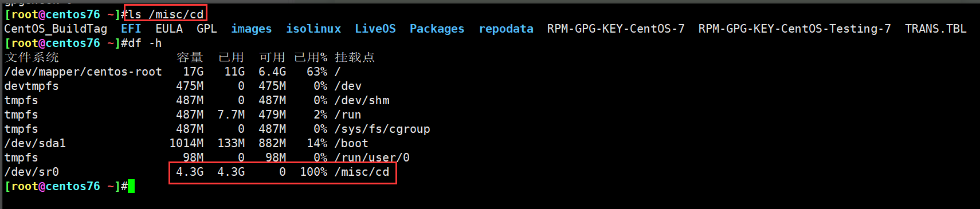The width and height of the screenshot is (980, 209).
Task: Click the green terminal cursor block
Action: pyautogui.click(x=131, y=186)
